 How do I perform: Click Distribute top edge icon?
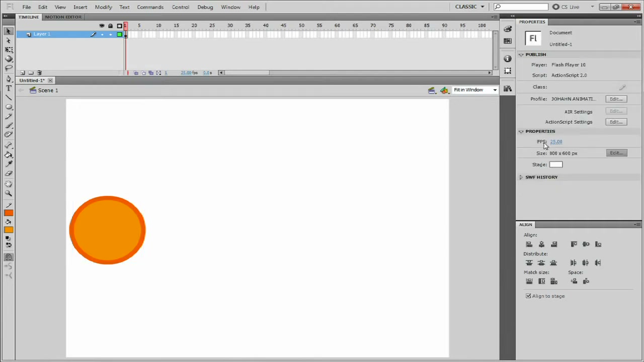(x=529, y=263)
